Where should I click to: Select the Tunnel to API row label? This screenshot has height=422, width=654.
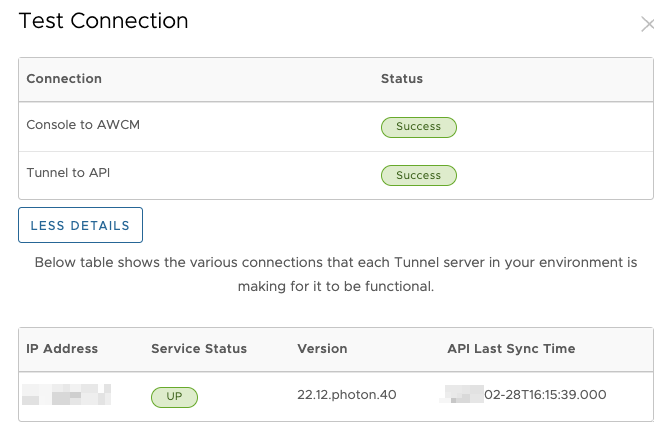67,174
